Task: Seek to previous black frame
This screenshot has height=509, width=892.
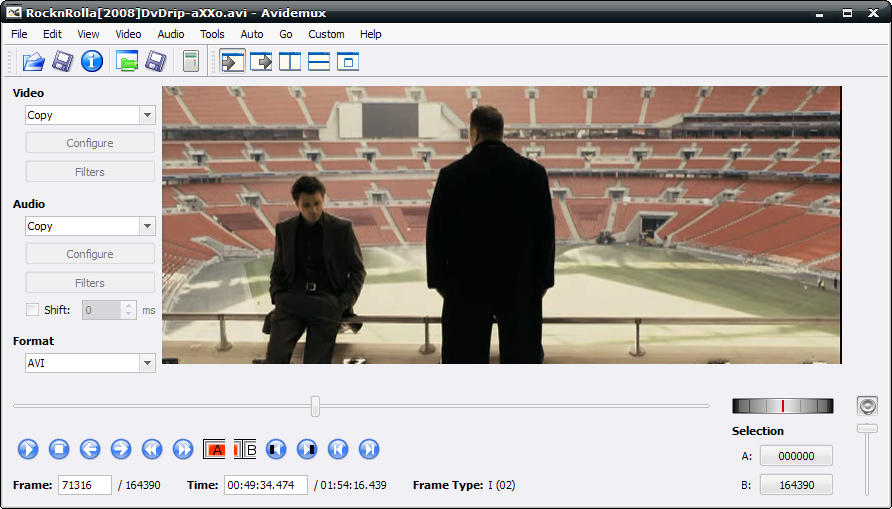Action: pos(276,449)
